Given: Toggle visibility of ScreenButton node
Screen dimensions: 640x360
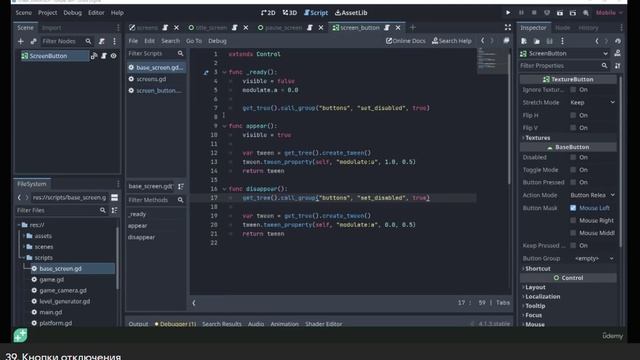Looking at the screenshot, I should coord(113,56).
